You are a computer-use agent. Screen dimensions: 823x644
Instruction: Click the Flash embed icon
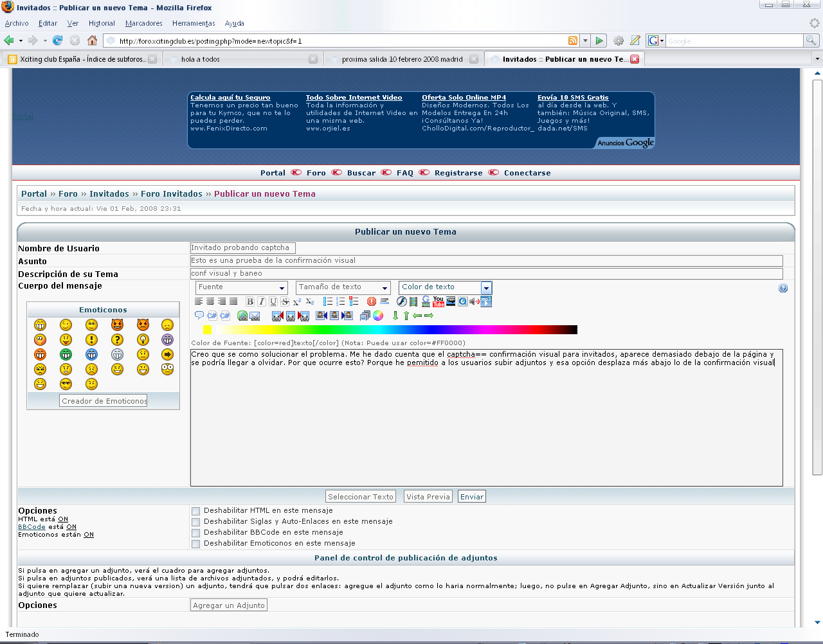pos(402,301)
